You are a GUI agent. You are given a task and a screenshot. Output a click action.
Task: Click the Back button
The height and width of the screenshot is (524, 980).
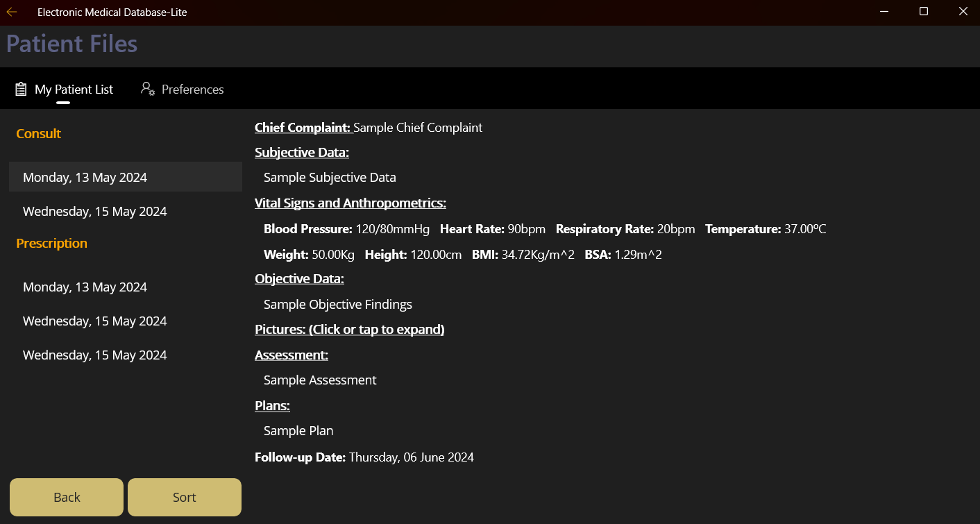pyautogui.click(x=66, y=497)
